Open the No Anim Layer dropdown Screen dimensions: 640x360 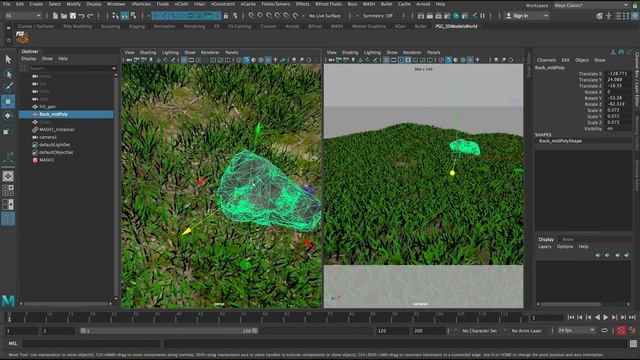pyautogui.click(x=526, y=331)
